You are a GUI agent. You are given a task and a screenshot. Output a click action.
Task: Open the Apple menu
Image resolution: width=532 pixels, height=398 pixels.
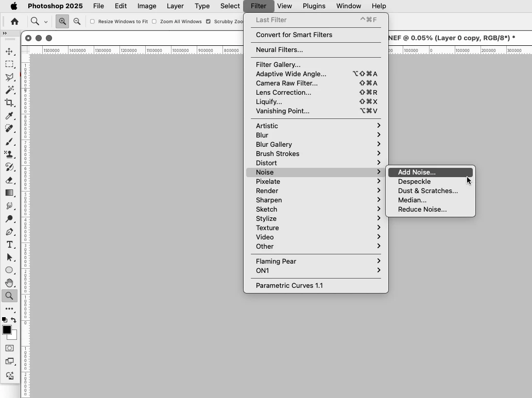coord(13,6)
